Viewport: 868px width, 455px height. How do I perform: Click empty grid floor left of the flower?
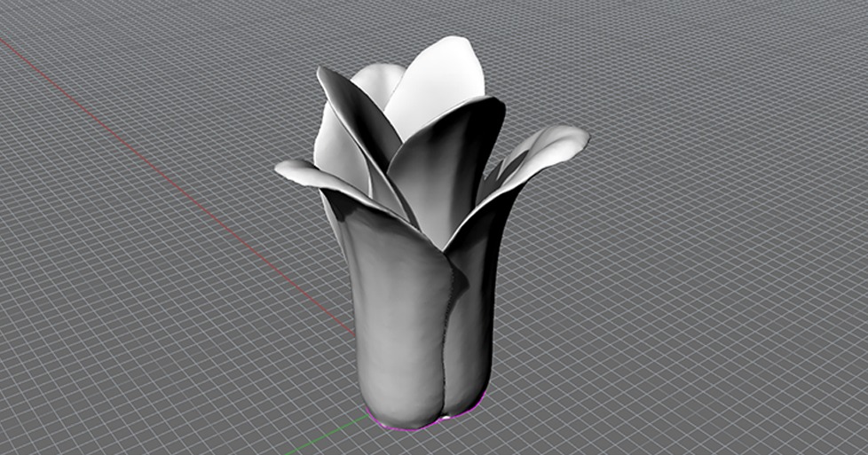tap(133, 310)
